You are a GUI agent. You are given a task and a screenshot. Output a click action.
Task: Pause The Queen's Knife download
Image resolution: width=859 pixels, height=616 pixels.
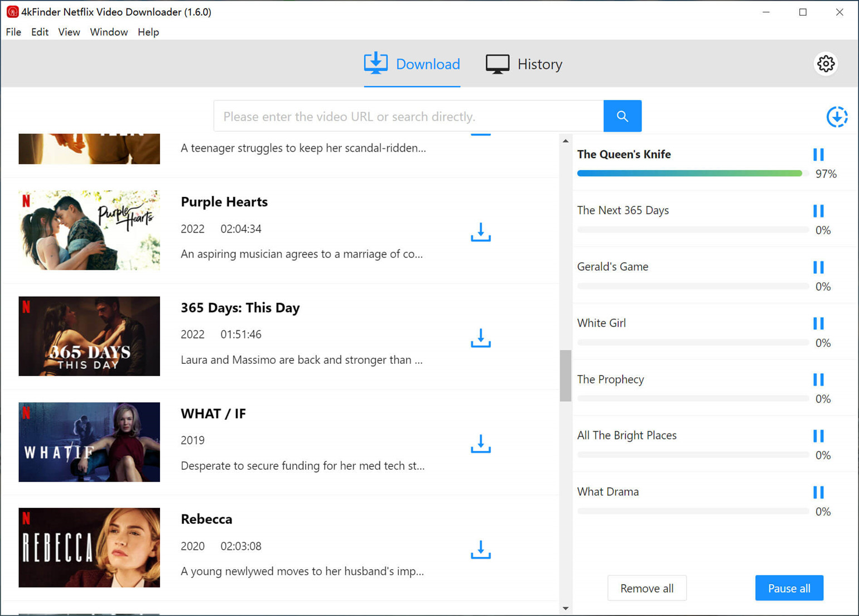[818, 155]
